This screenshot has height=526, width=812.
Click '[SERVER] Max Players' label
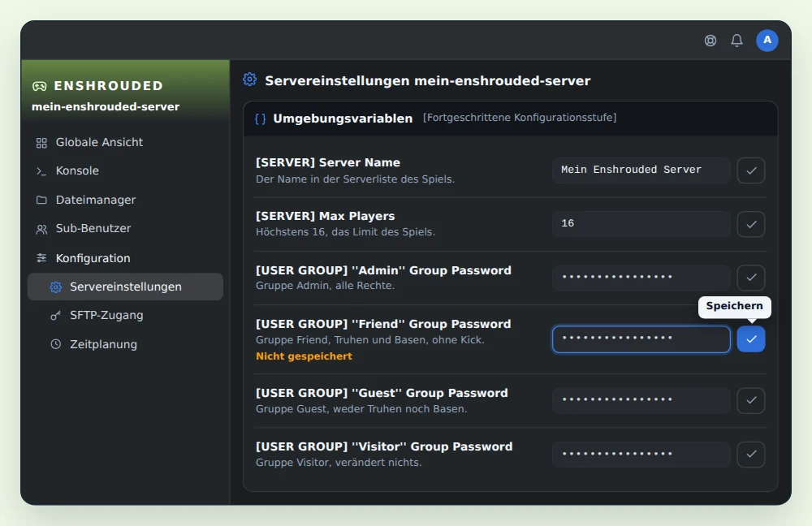[326, 216]
